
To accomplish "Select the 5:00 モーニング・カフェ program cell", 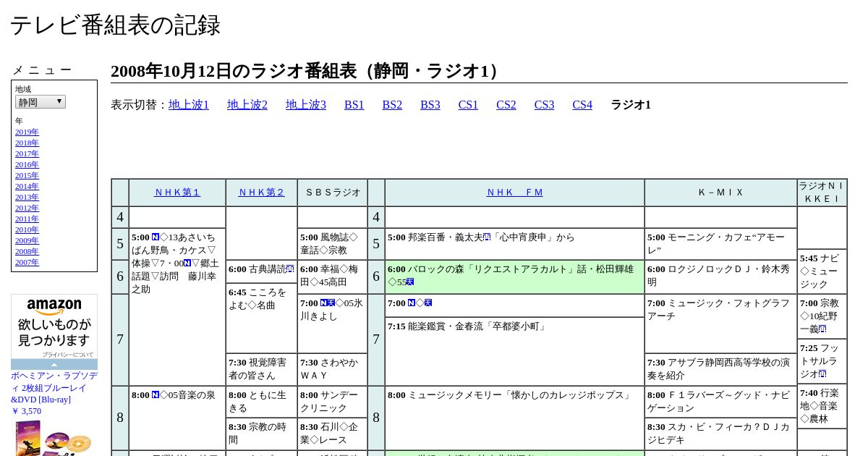I will 720,244.
